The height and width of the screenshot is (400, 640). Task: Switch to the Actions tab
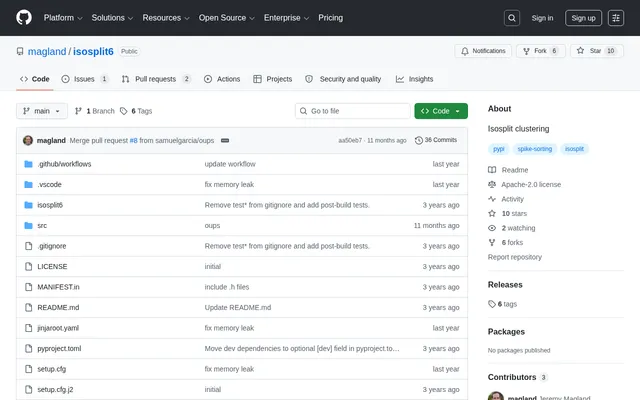coord(222,79)
